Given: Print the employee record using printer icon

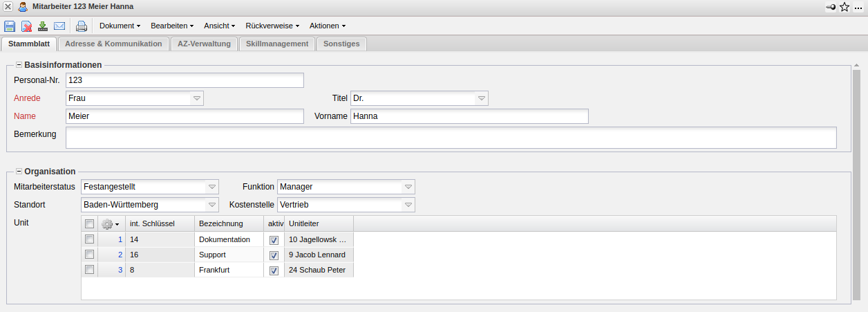Looking at the screenshot, I should pyautogui.click(x=82, y=26).
